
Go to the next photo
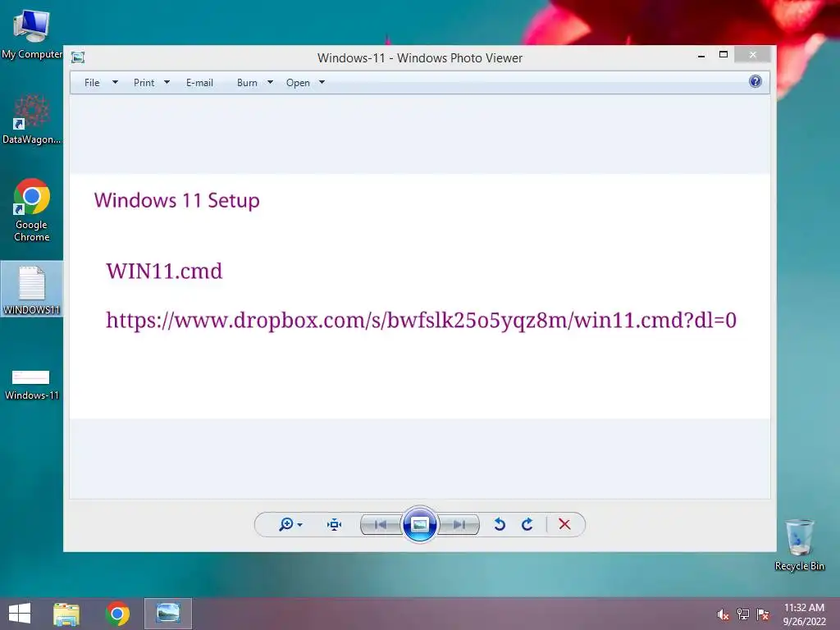[459, 524]
